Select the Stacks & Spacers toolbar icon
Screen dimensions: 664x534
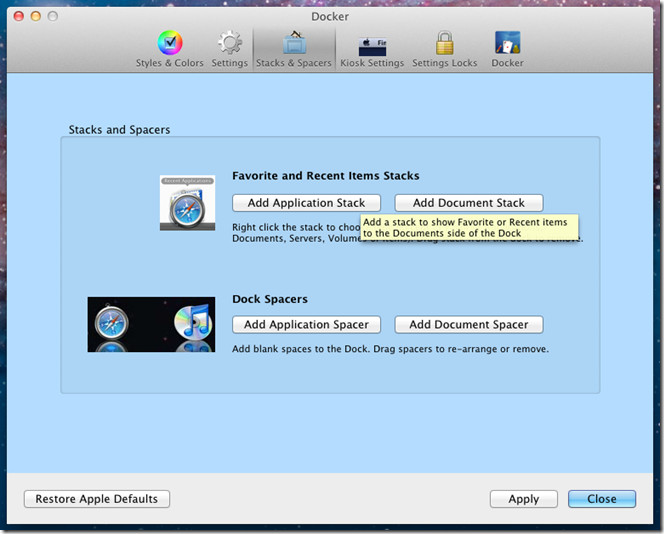[x=294, y=42]
